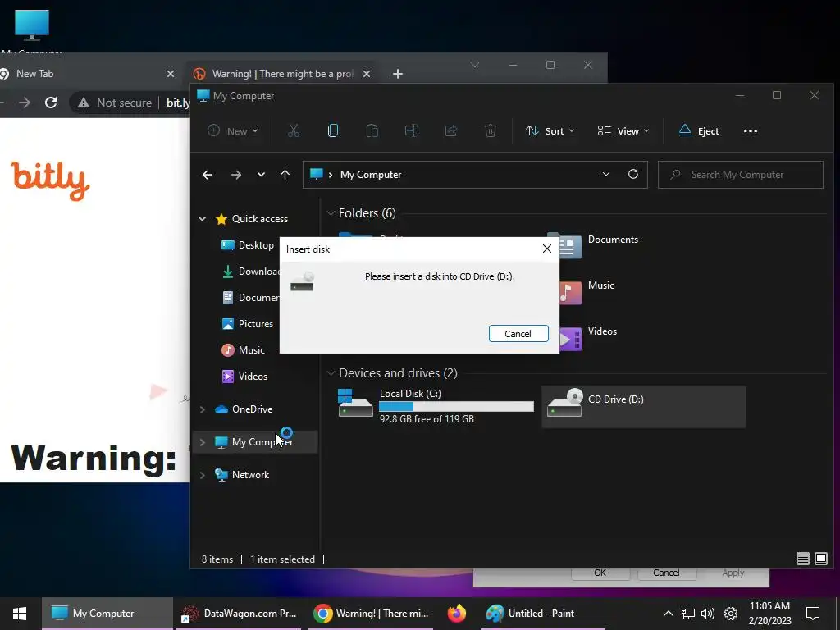Go back in My Computer window

tap(208, 175)
